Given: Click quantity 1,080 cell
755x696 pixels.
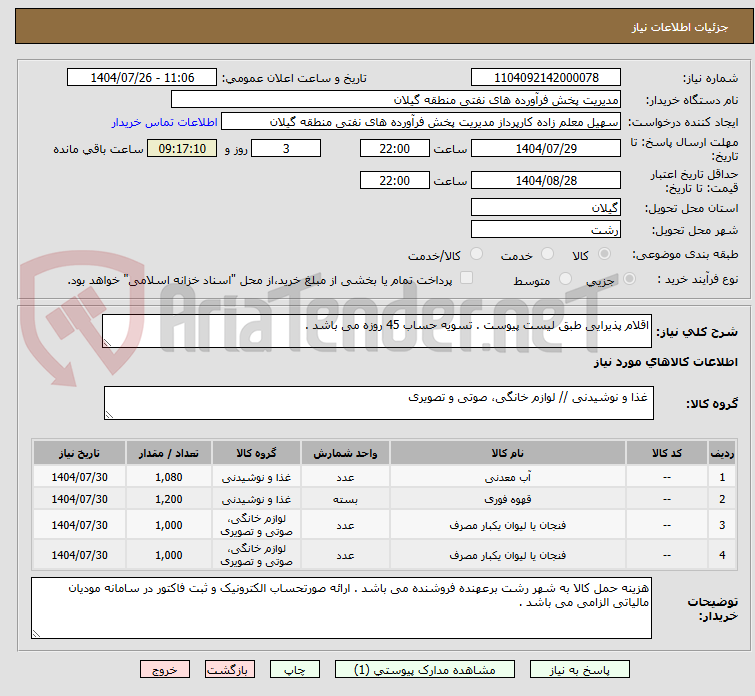Looking at the screenshot, I should tap(169, 477).
